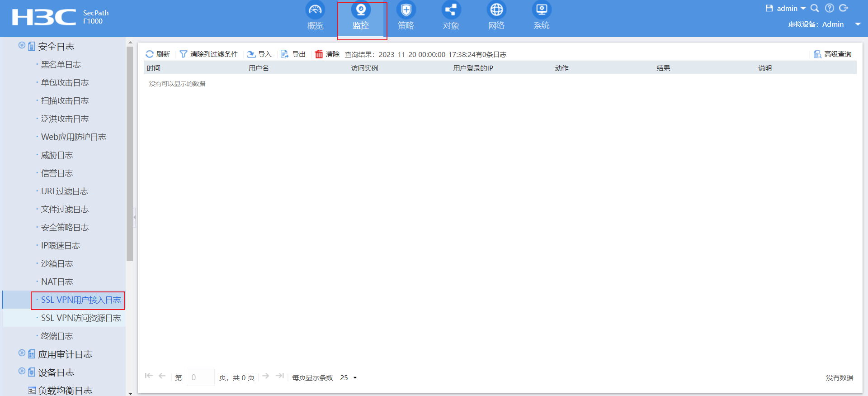Open the 每页显示条数 25 dropdown
Image resolution: width=868 pixels, height=396 pixels.
pos(348,377)
